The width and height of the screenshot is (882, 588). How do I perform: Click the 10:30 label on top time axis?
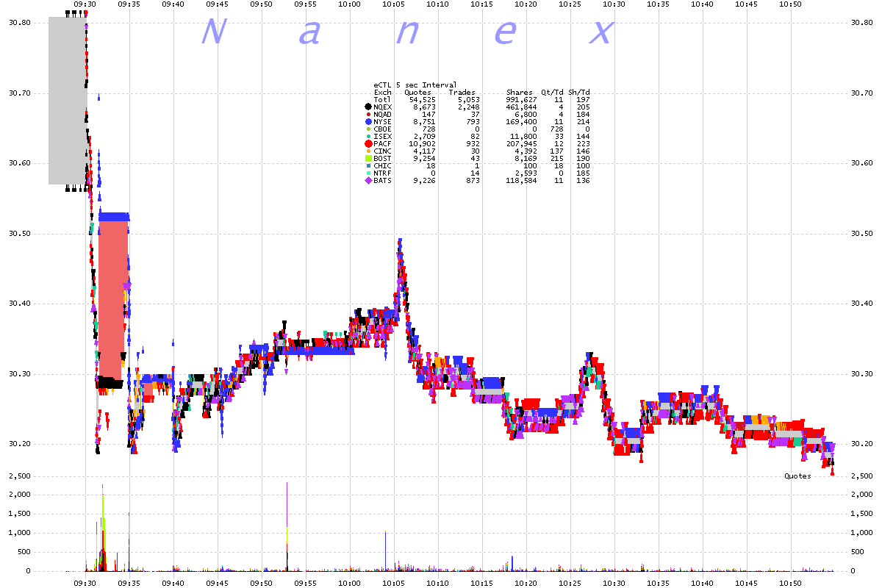[x=614, y=4]
